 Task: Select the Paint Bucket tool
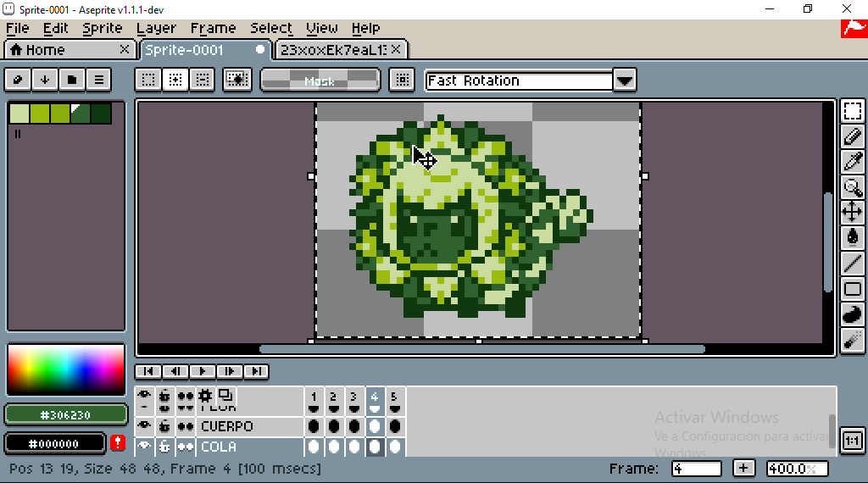(x=852, y=238)
